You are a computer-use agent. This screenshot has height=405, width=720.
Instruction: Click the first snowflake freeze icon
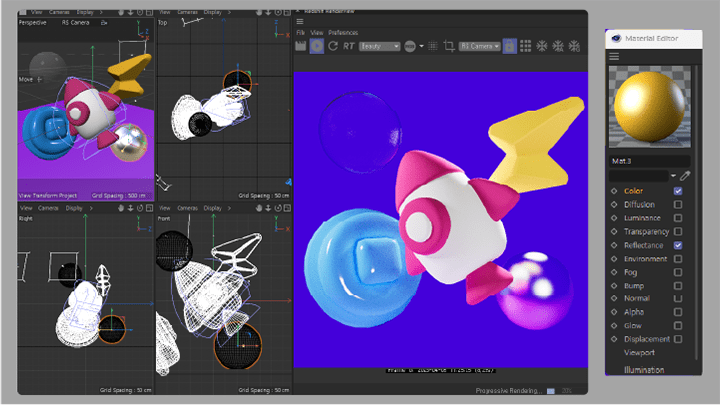pos(542,46)
